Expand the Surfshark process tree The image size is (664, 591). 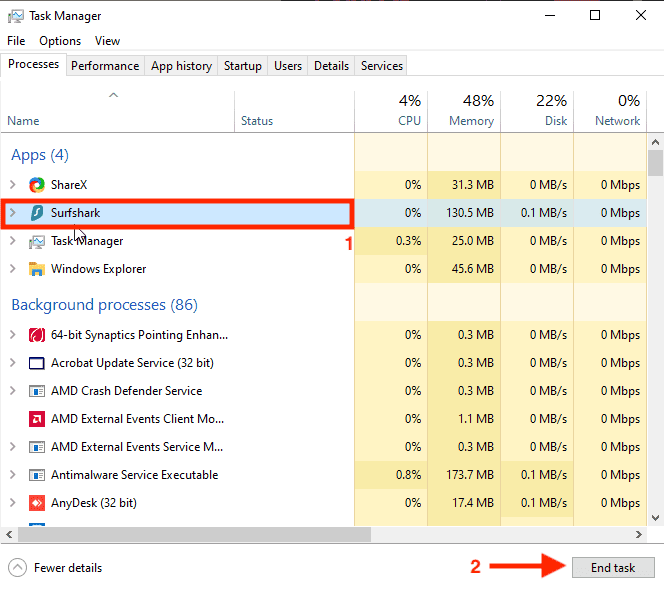coord(13,213)
